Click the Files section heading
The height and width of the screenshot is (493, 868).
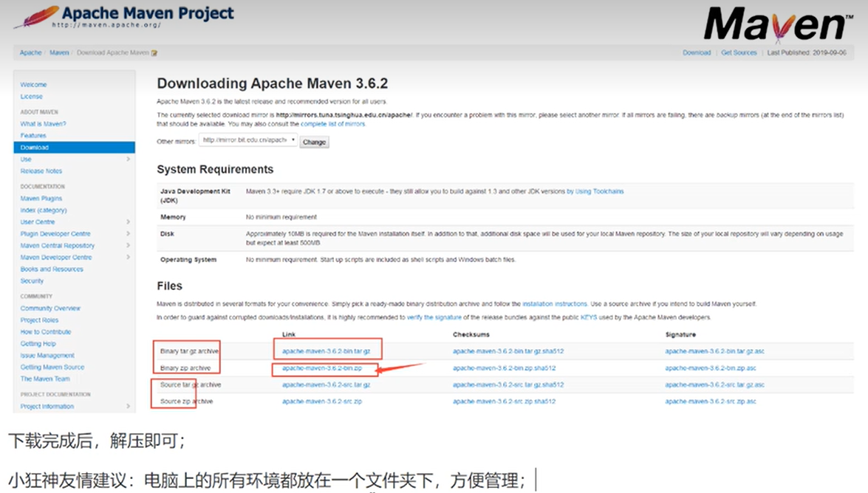(169, 286)
